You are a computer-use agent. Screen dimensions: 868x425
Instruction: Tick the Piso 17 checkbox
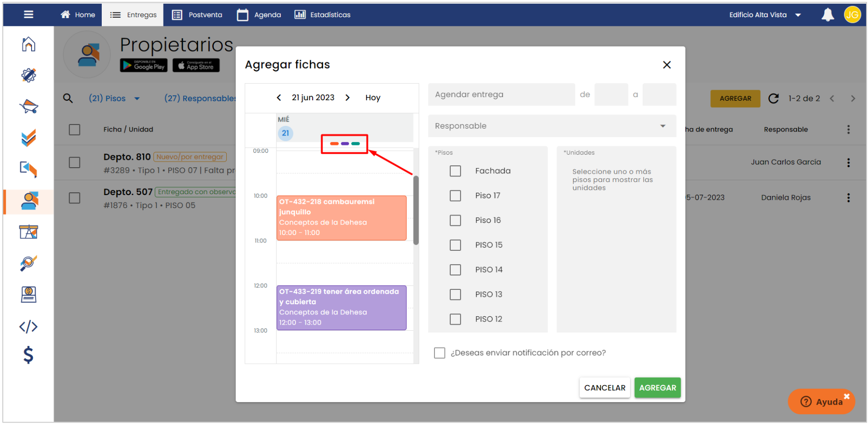click(455, 196)
